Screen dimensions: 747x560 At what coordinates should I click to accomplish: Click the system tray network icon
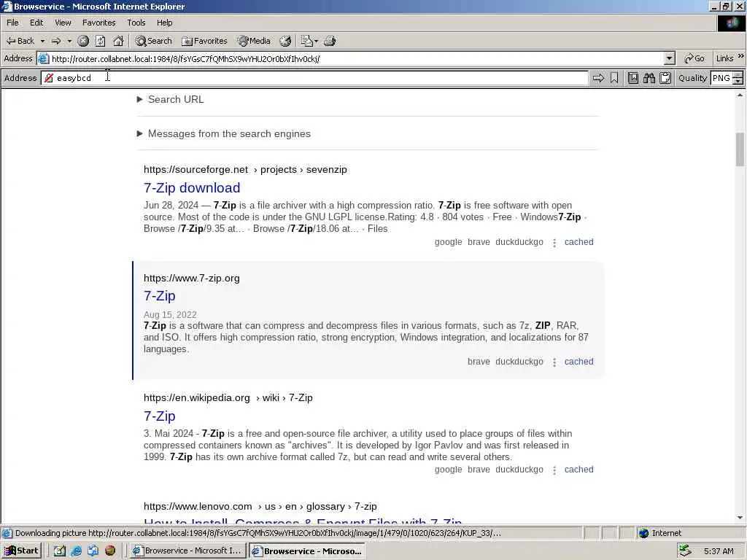click(686, 551)
